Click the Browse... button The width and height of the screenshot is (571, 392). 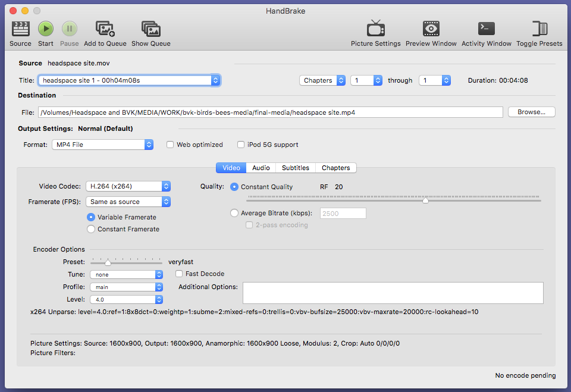(x=531, y=112)
